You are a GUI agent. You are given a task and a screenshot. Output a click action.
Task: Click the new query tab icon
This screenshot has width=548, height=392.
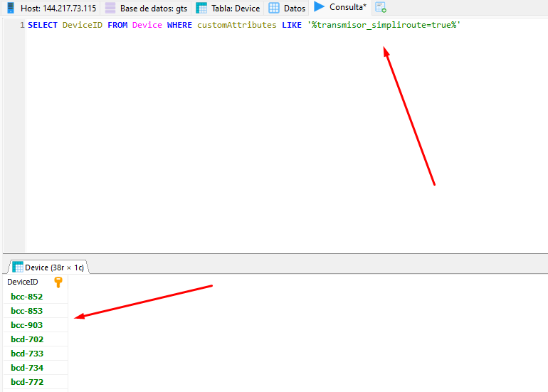point(381,8)
